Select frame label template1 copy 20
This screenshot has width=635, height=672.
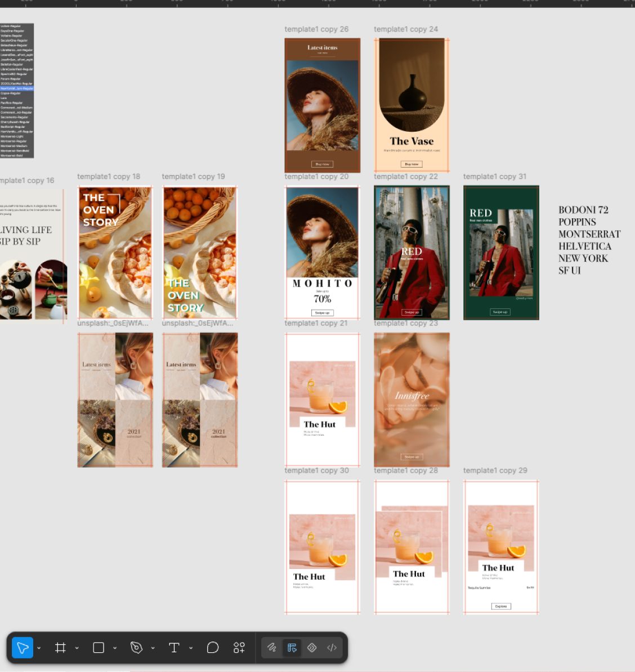click(x=316, y=177)
